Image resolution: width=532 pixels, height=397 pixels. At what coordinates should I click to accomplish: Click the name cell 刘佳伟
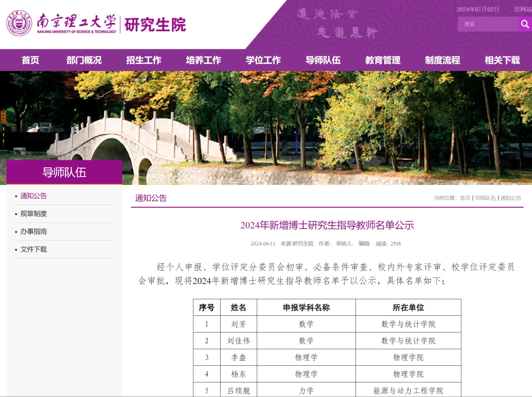tap(239, 341)
